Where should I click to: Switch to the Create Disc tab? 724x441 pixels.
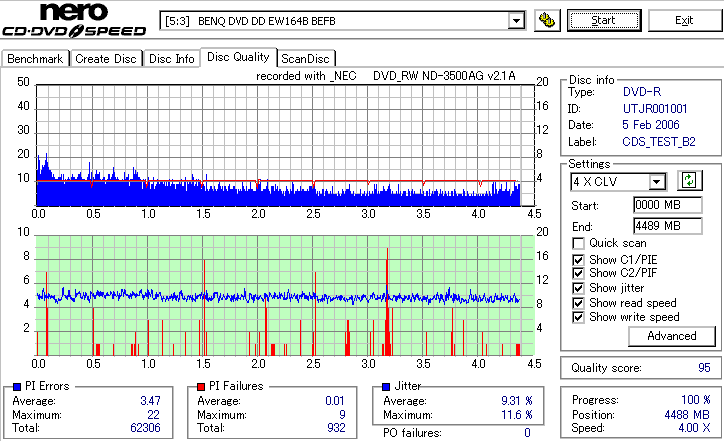tap(106, 59)
